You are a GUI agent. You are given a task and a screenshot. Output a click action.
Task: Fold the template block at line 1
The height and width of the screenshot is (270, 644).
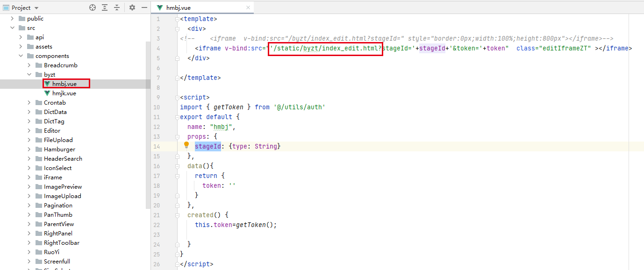pos(177,19)
